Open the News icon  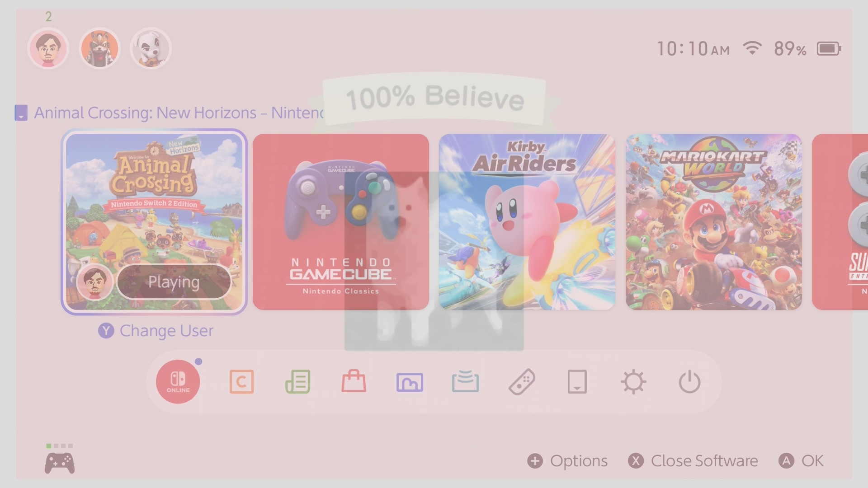298,382
